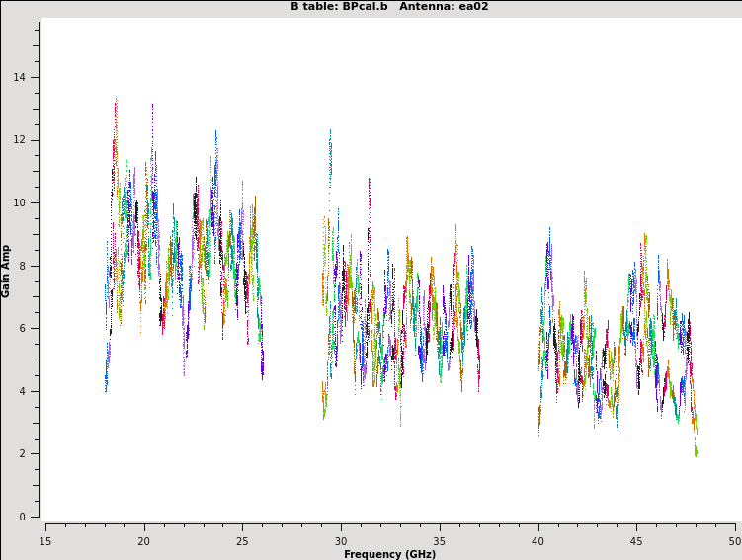742x560 pixels.
Task: Click the 12 tick label on Gain Amp axis
Action: pos(20,140)
